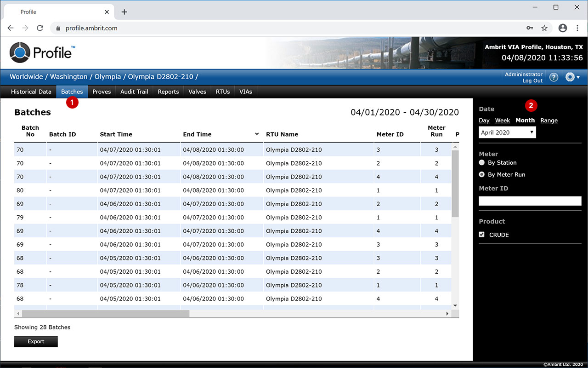Open the Audit Trail tab
Image resolution: width=588 pixels, height=368 pixels.
[134, 92]
